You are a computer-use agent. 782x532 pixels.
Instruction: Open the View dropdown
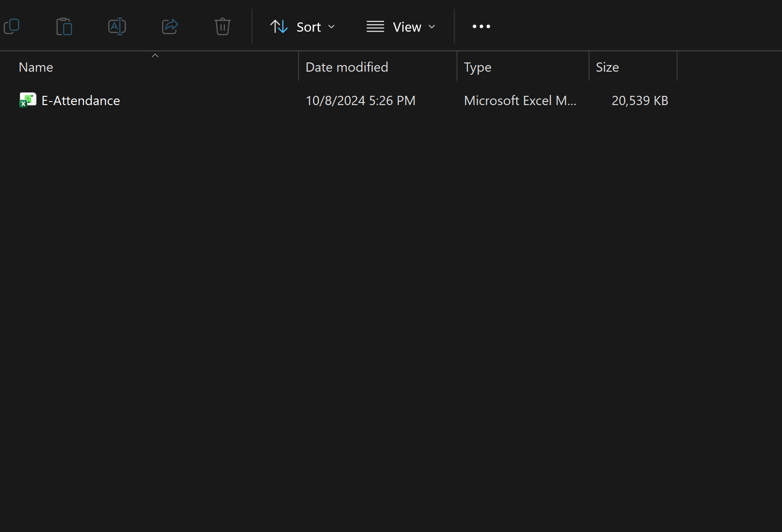[401, 27]
